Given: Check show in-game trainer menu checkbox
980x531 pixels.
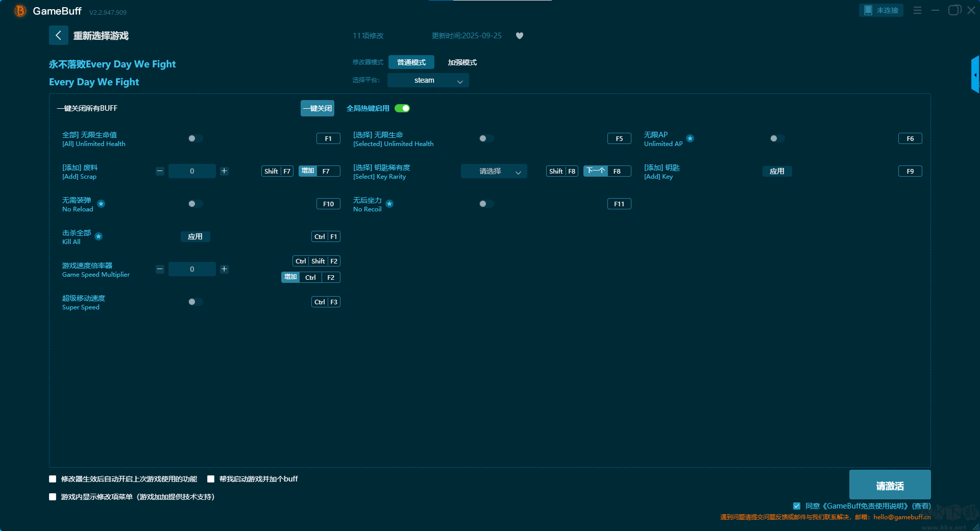Looking at the screenshot, I should [53, 497].
